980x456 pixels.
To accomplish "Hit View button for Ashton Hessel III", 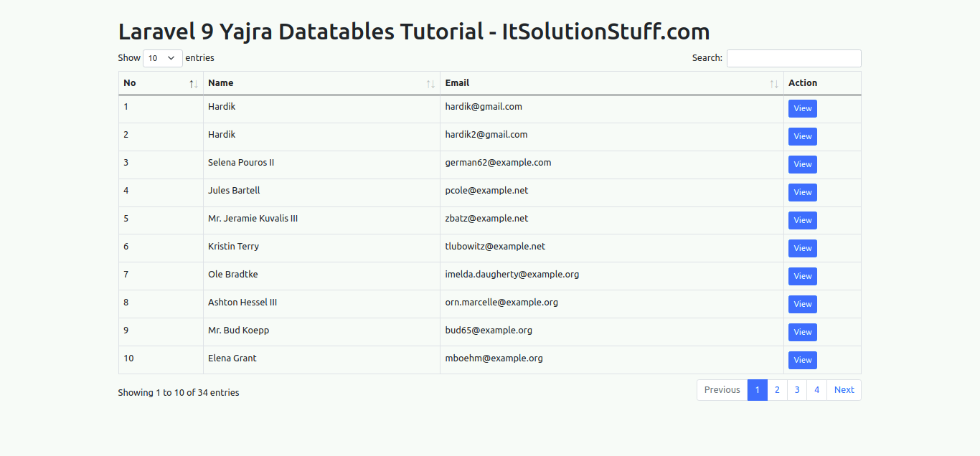I will [802, 305].
